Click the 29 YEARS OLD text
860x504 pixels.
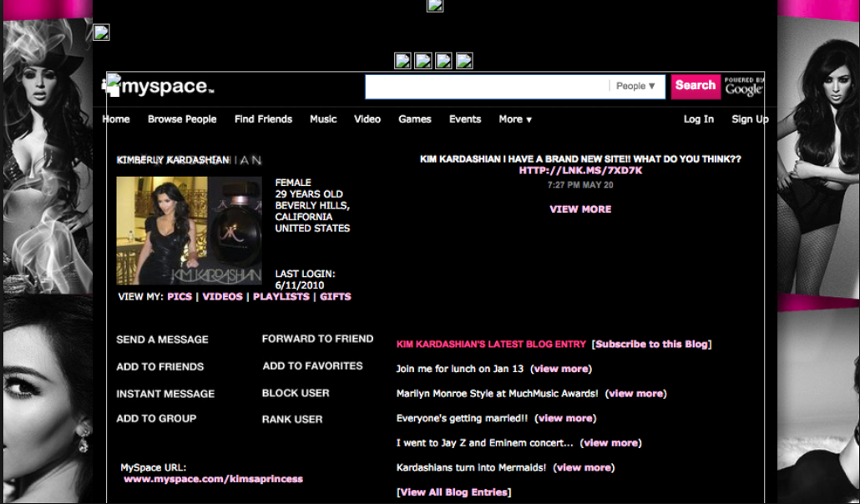pyautogui.click(x=309, y=194)
